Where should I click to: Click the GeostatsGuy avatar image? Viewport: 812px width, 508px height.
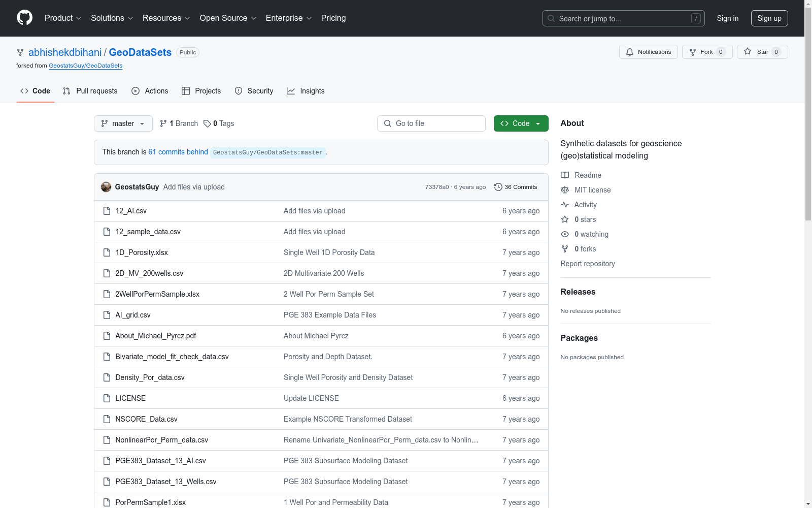tap(106, 187)
